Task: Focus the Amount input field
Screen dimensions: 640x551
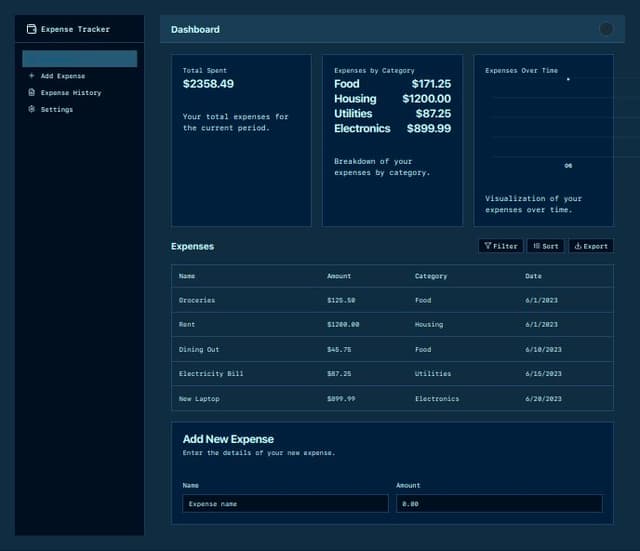Action: pyautogui.click(x=499, y=504)
